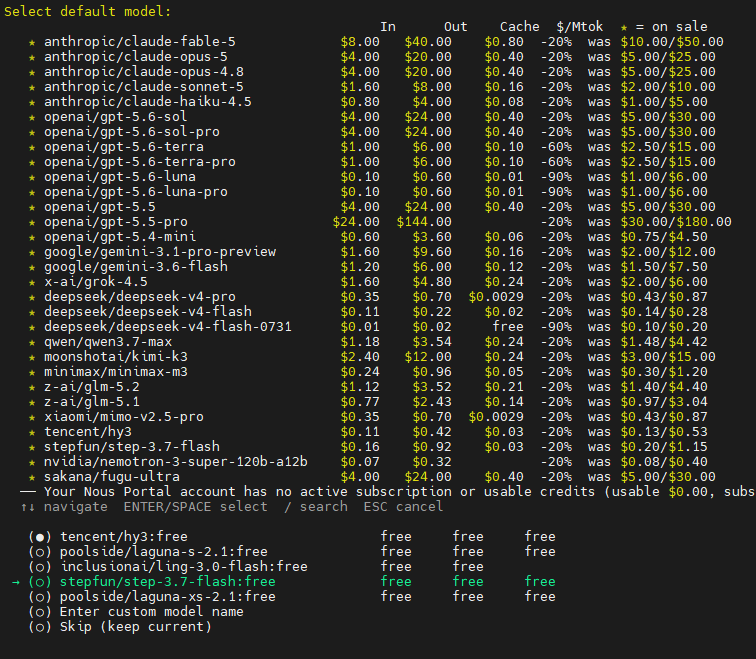Screen dimensions: 756x659
Task: Select inclusionai/ling-3.0-flash:free radio option
Action: (40, 566)
